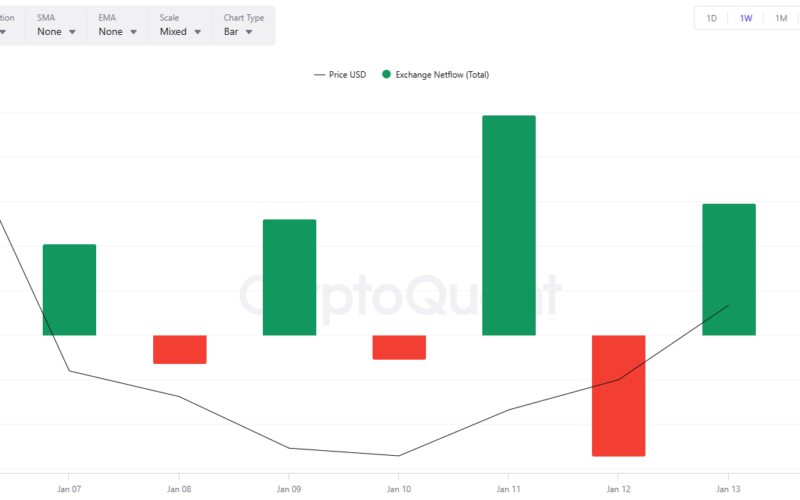The image size is (800, 500).
Task: Click the green Exchange Netflow legend dot
Action: click(x=386, y=75)
